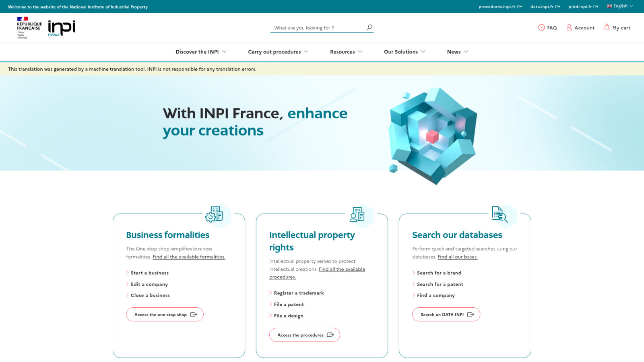Click arrow icon in Access the one-stop shop
Image resolution: width=644 pixels, height=362 pixels.
tap(194, 315)
